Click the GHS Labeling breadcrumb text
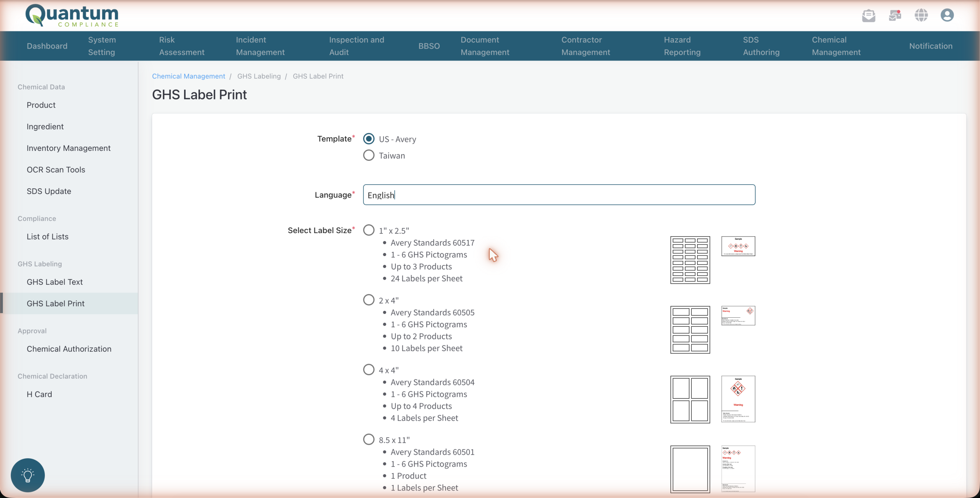Screen dimensions: 980x498 (x=259, y=76)
